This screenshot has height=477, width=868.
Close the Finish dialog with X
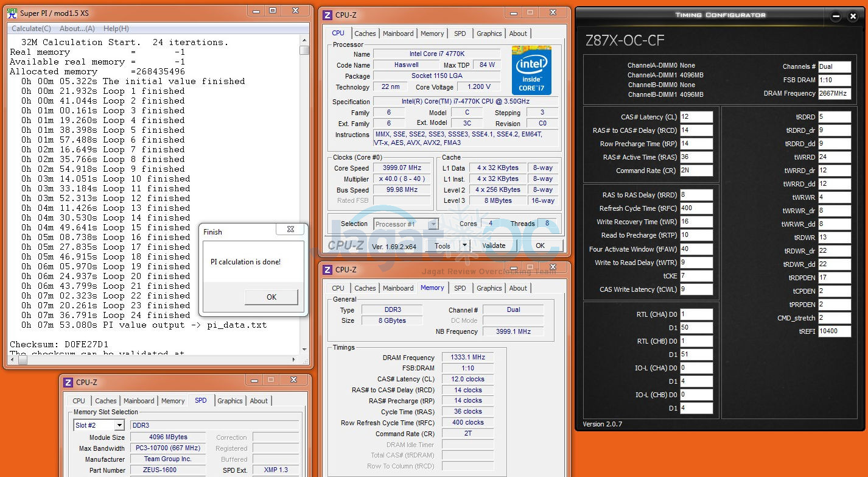pos(290,230)
